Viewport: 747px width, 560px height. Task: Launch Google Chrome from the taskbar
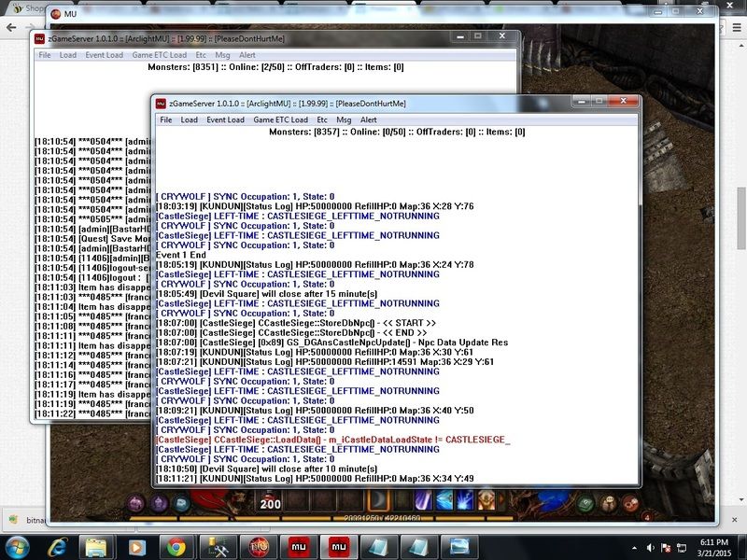tap(177, 545)
